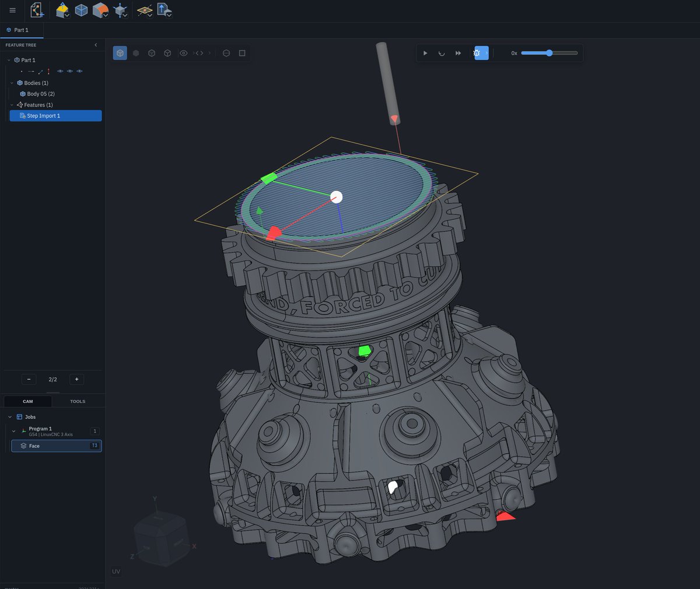Viewport: 700px width, 589px height.
Task: Click the red vertical axis icon
Action: coord(48,71)
